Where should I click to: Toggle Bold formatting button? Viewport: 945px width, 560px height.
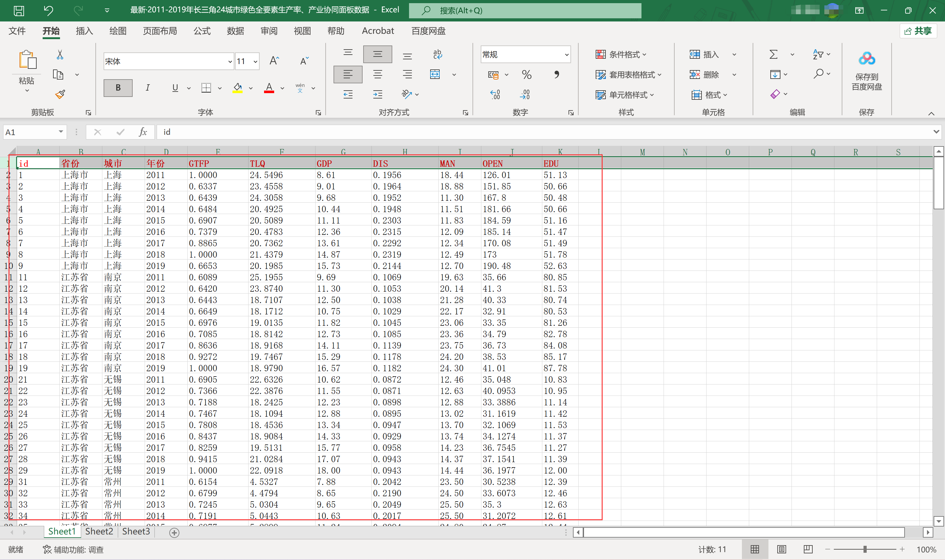[118, 87]
